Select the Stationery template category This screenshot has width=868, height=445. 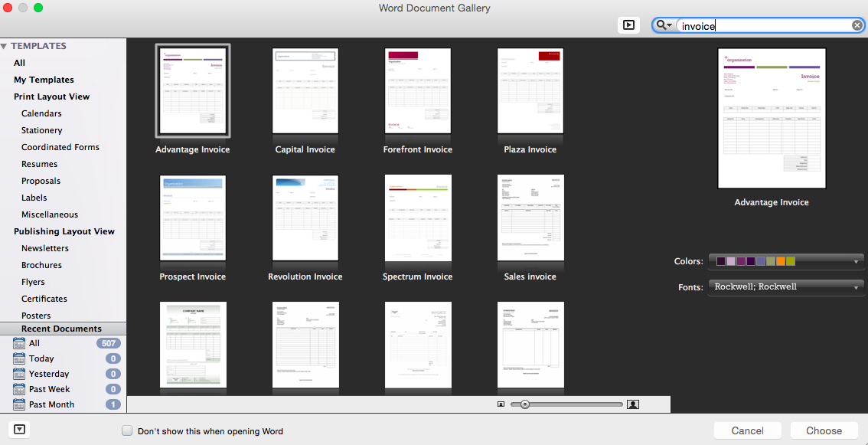coord(41,129)
